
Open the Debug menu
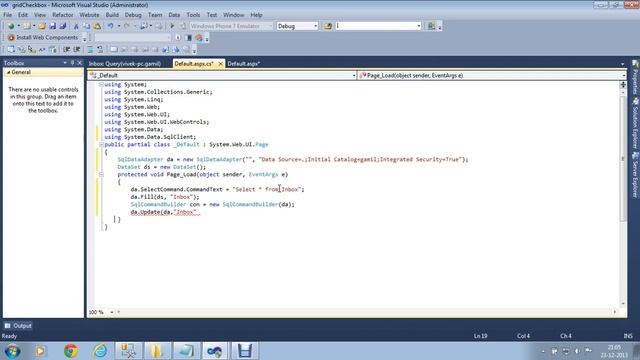133,15
